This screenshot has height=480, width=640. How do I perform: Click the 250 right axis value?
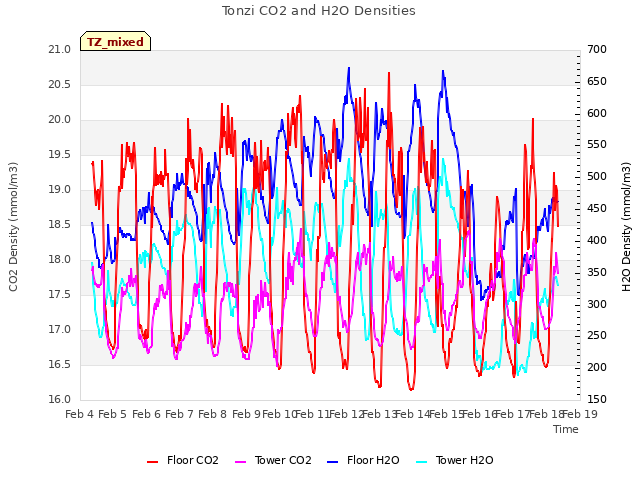coord(597,336)
